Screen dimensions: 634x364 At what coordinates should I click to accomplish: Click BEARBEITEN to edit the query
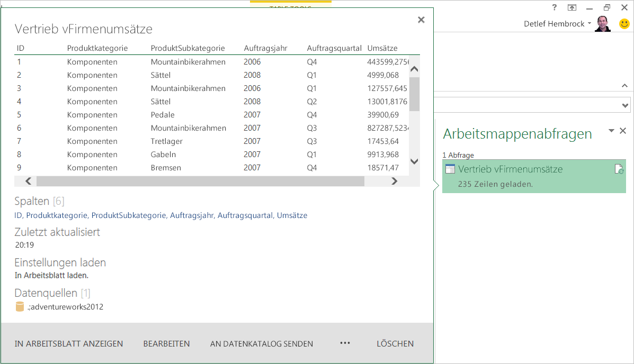(166, 344)
